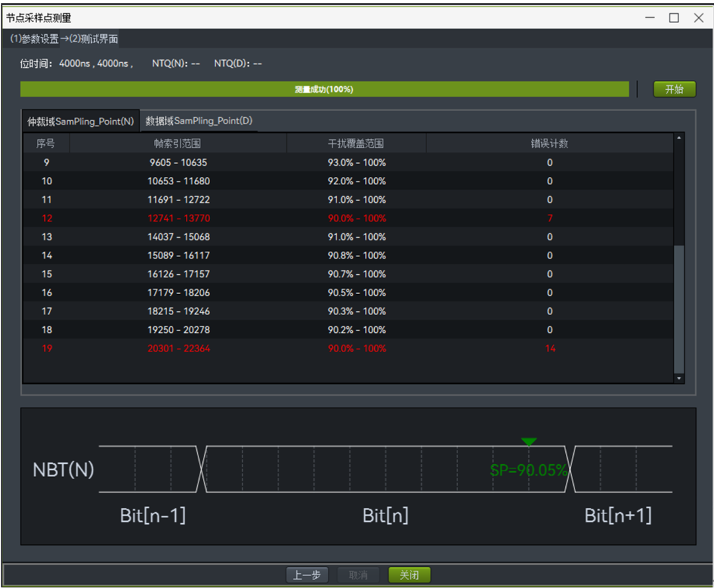This screenshot has height=588, width=714.
Task: Click coverage value 90.3% - 100%
Action: (356, 311)
